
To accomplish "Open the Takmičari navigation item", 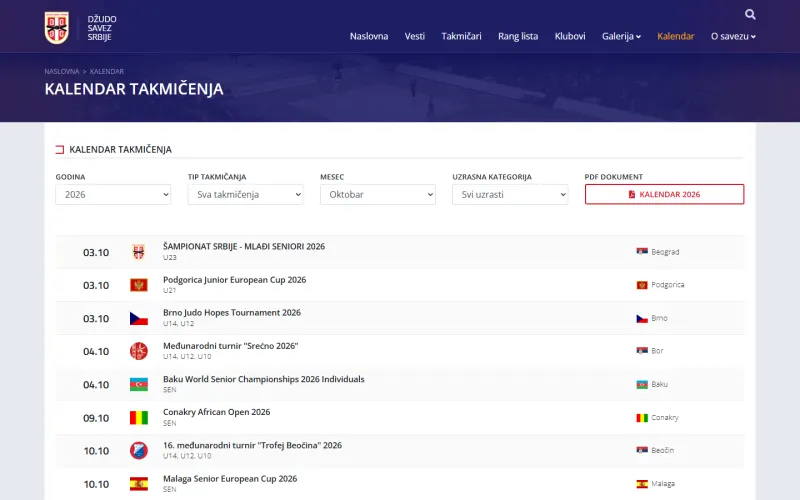I will (x=461, y=36).
